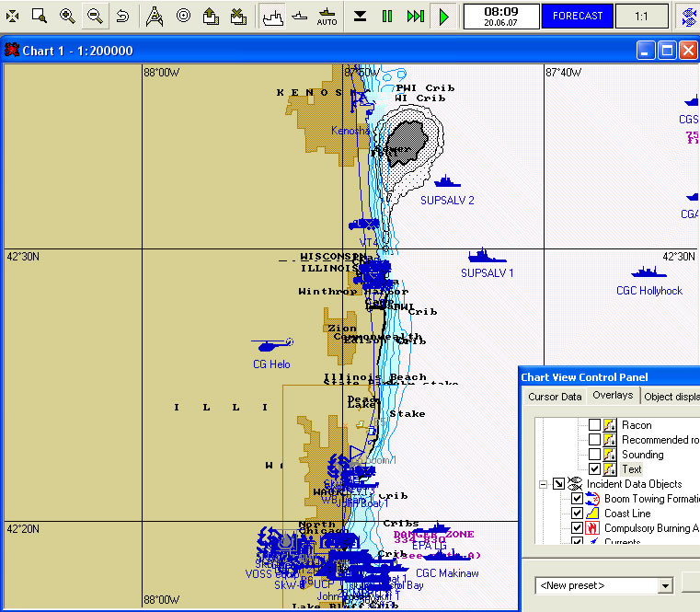
Task: Enable the Recommended route checkbox
Action: point(594,440)
